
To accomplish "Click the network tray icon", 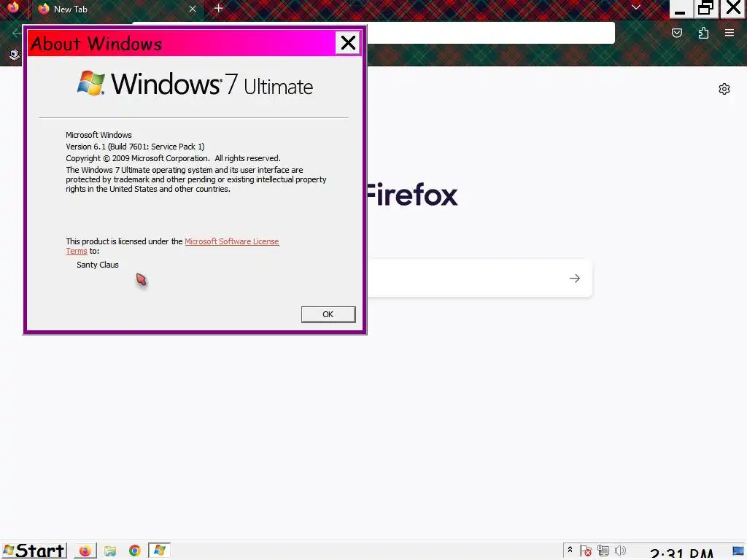I will click(603, 551).
